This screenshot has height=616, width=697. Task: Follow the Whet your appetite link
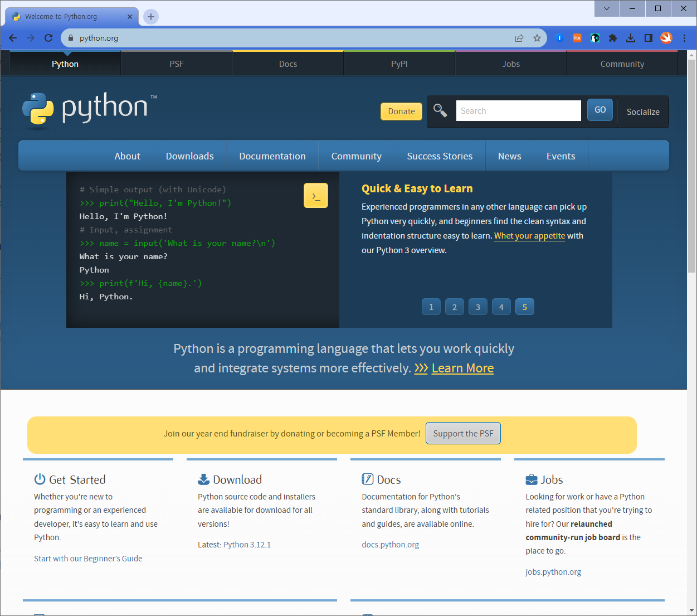tap(529, 236)
